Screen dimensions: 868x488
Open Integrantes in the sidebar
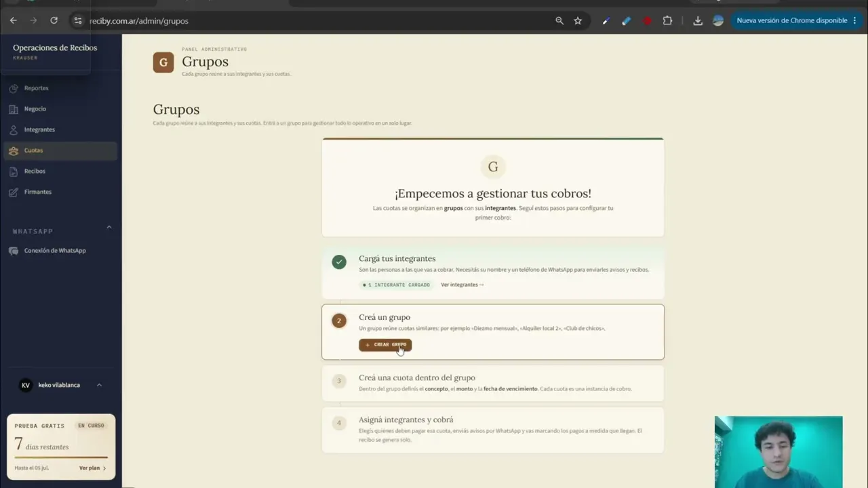click(x=60, y=129)
